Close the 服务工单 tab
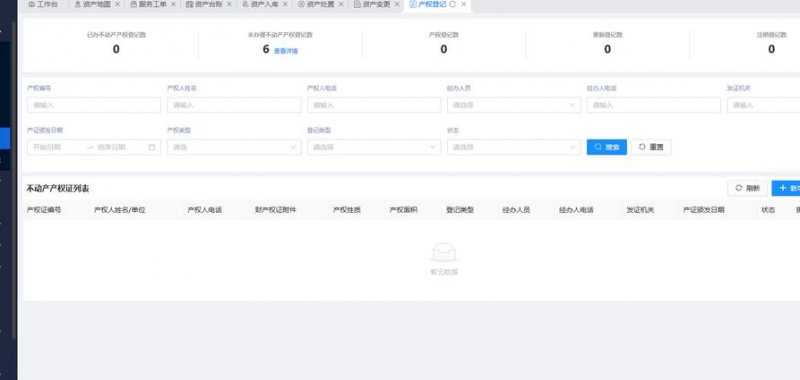Viewport: 800px width, 380px height. point(173,4)
